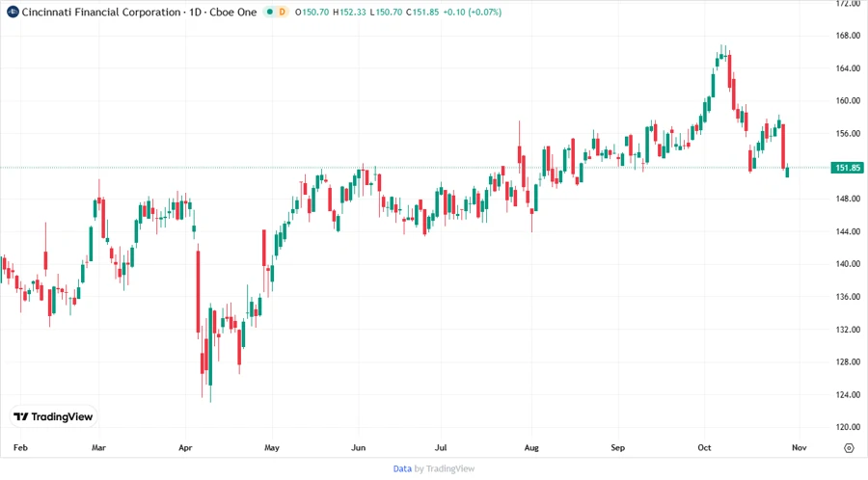Click the change value +0.10 (+0.07%)
This screenshot has height=480, width=868.
click(473, 12)
